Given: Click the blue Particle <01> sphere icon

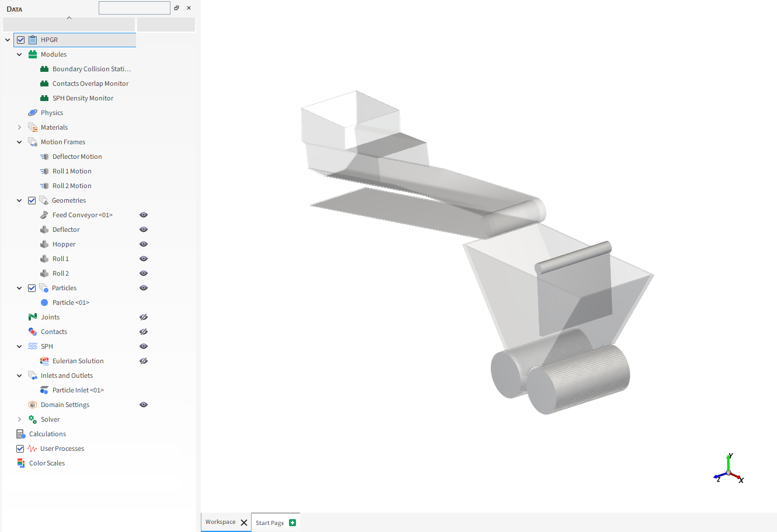Looking at the screenshot, I should (44, 302).
